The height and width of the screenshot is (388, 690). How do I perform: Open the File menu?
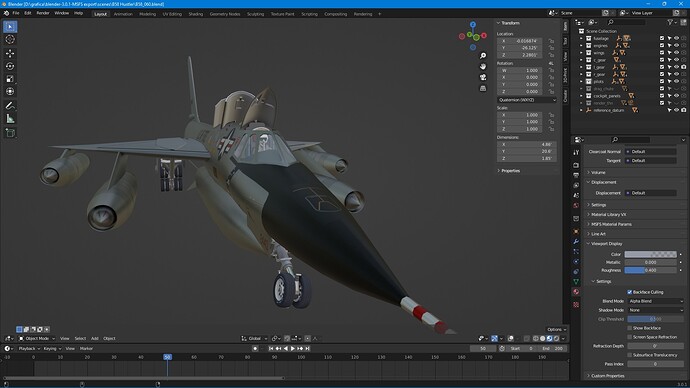pos(16,13)
